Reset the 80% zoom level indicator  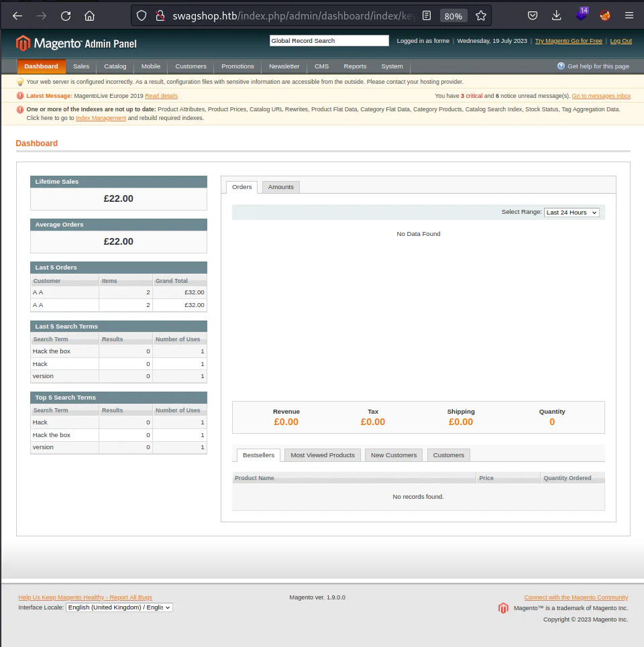pos(453,16)
